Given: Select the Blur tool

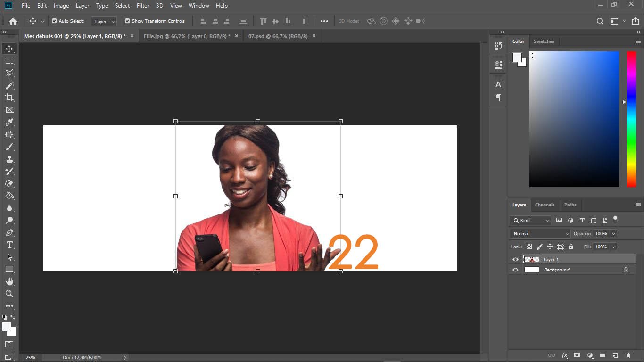Looking at the screenshot, I should coord(9,208).
